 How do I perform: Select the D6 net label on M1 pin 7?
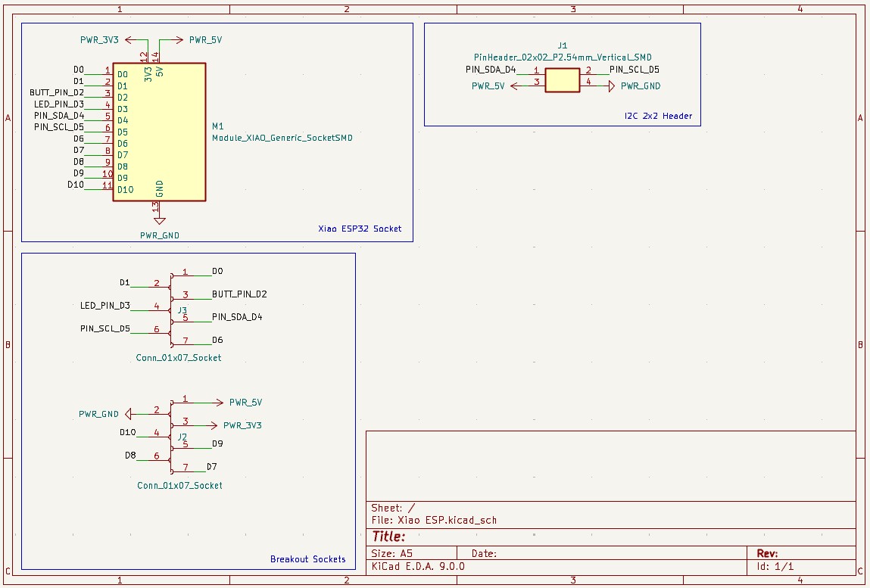[x=78, y=138]
